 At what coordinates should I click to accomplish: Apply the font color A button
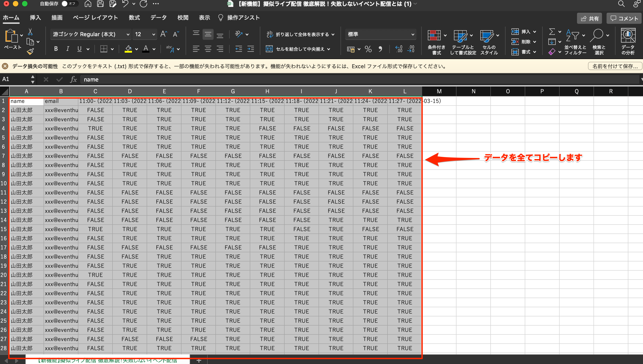coord(146,49)
